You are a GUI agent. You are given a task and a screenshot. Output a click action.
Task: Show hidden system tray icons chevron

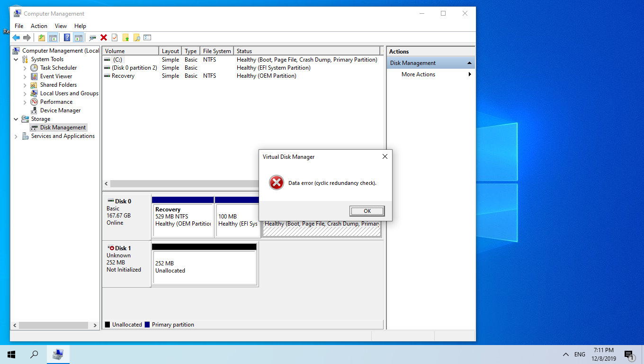tap(565, 355)
